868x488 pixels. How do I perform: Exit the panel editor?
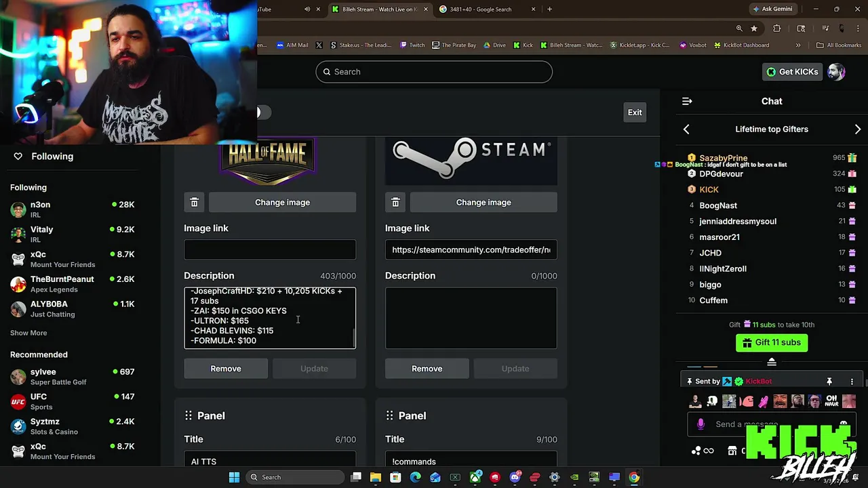[635, 113]
